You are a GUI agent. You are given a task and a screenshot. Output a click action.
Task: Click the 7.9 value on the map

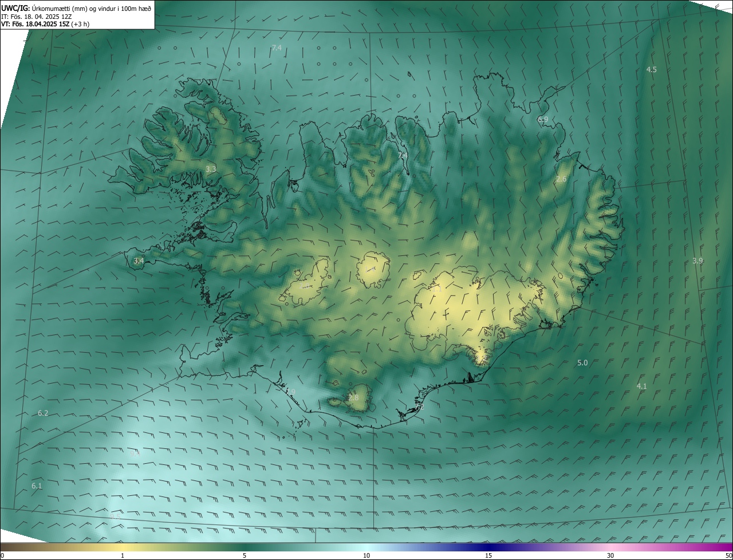(290, 392)
